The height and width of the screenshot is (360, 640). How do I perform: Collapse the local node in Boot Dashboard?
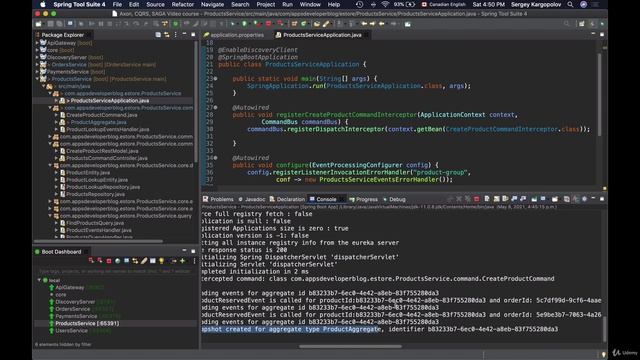[40, 280]
